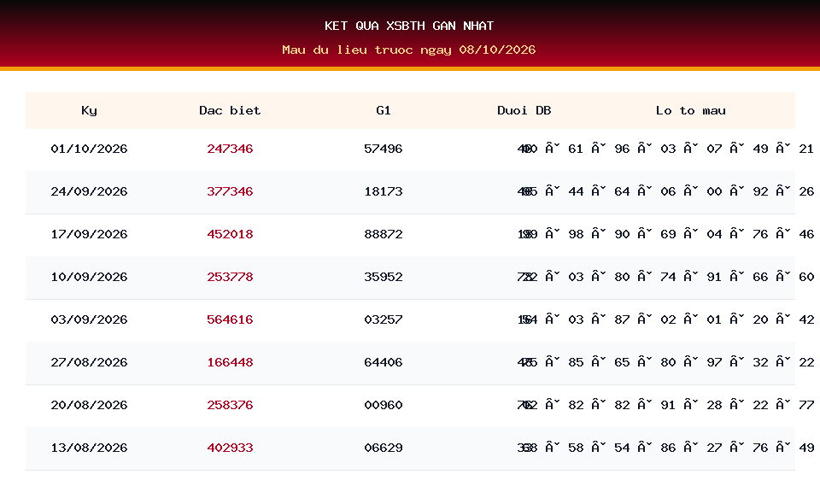Click G1 value 64406
The height and width of the screenshot is (504, 820).
(384, 362)
